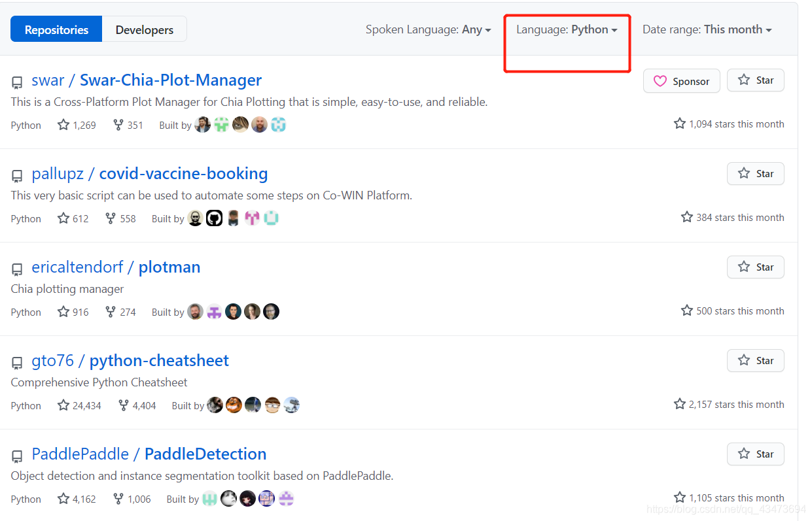The width and height of the screenshot is (812, 521).
Task: Click the Sponsor button for swar
Action: [682, 81]
